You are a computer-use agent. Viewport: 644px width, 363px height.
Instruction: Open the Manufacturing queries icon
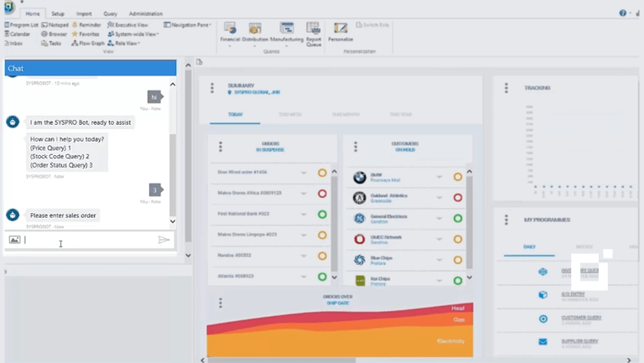tap(287, 32)
